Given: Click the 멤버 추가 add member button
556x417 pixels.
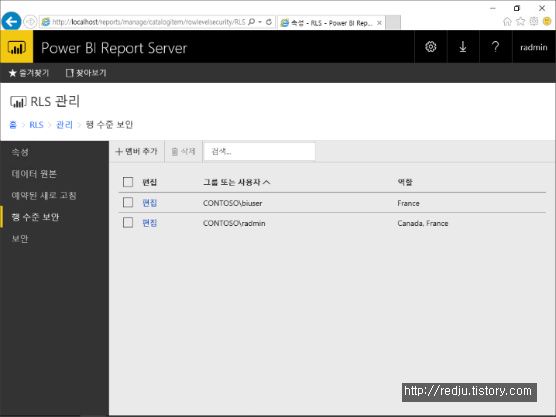Looking at the screenshot, I should point(137,152).
